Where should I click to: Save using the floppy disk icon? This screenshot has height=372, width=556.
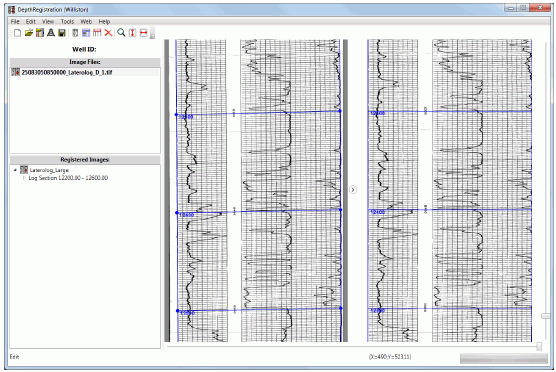tap(62, 33)
